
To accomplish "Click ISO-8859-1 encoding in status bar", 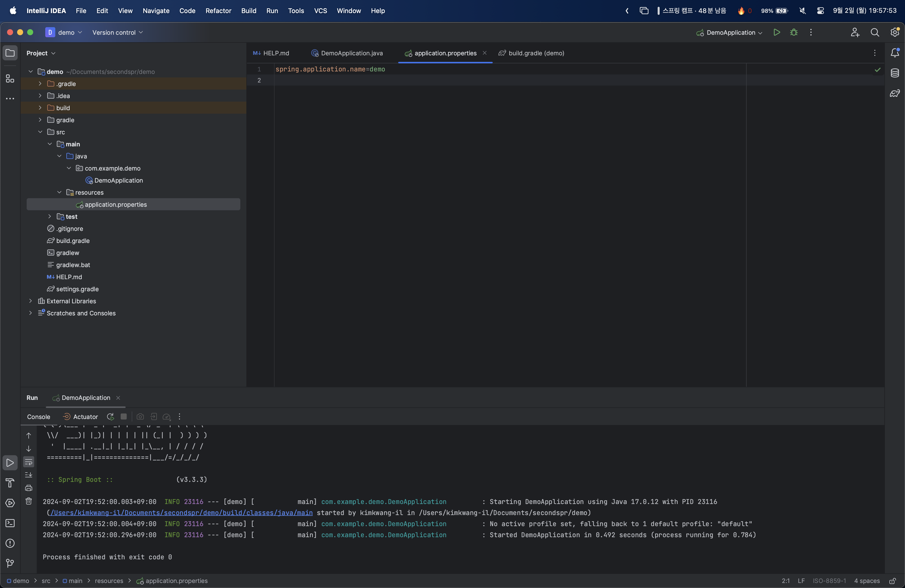I will point(829,581).
